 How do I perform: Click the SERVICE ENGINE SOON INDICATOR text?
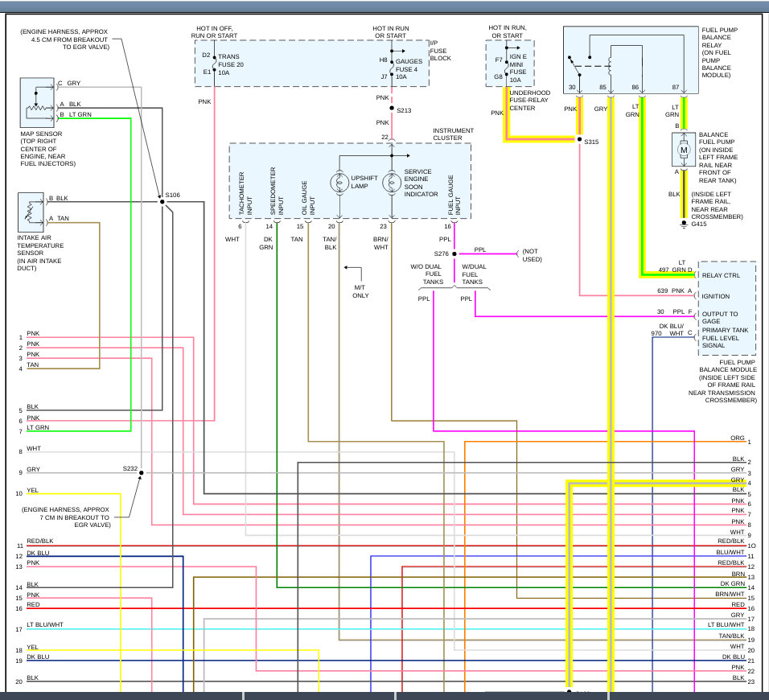[421, 183]
